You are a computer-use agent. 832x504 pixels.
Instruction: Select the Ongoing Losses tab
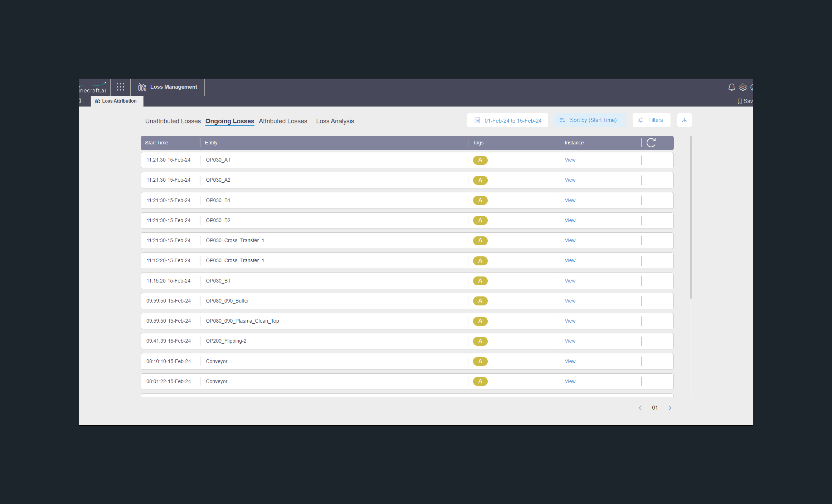230,121
